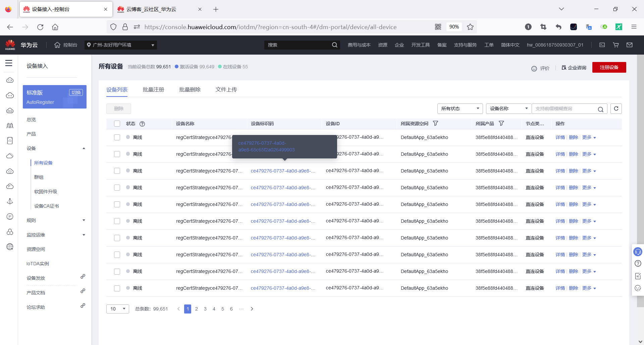Open the page size 10 dropdown

click(118, 309)
